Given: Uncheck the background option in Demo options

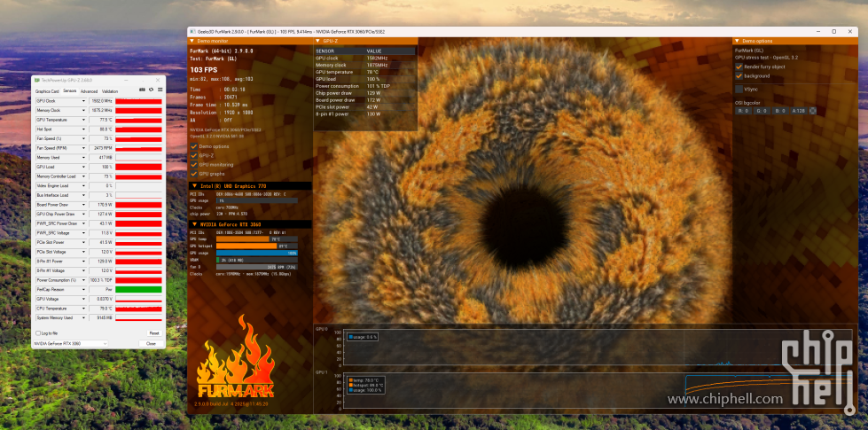Looking at the screenshot, I should [x=739, y=76].
